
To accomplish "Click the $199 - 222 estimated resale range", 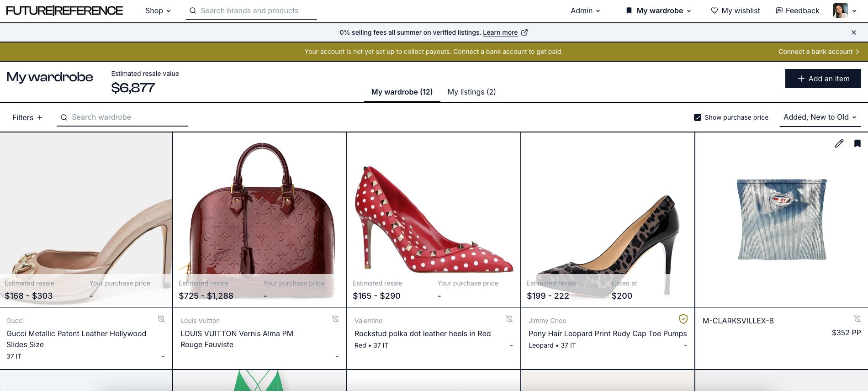I will (548, 296).
